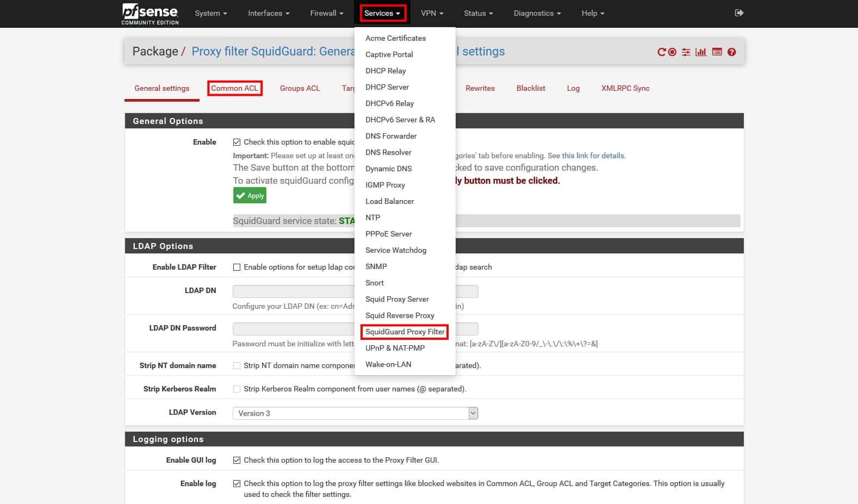
Task: Switch to the Rewrites tab
Action: click(480, 88)
